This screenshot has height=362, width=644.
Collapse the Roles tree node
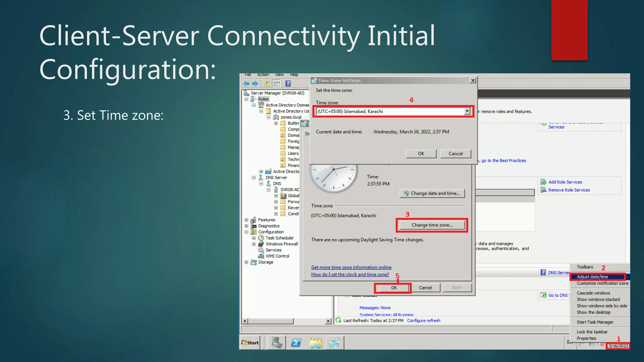pos(247,99)
